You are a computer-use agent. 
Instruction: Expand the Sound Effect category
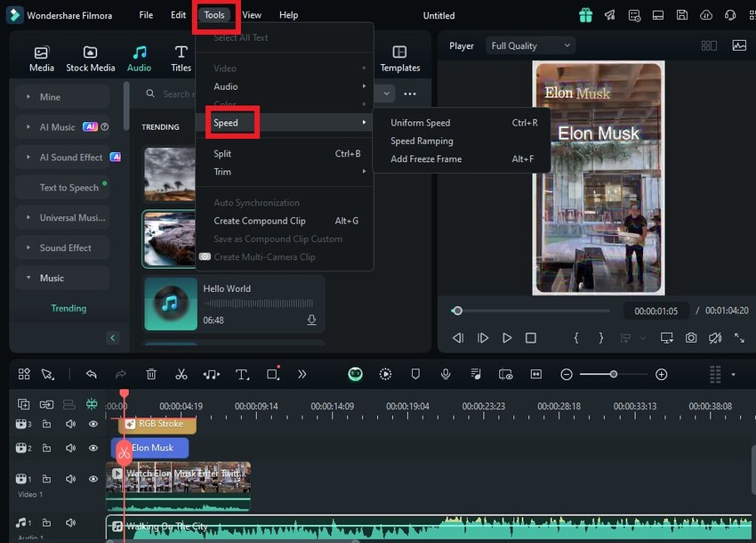tap(28, 247)
